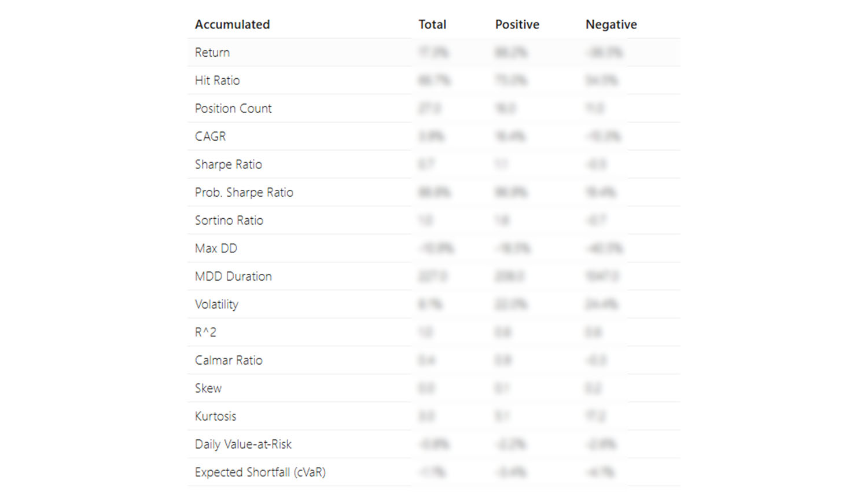Select the Negative column header

tap(611, 24)
